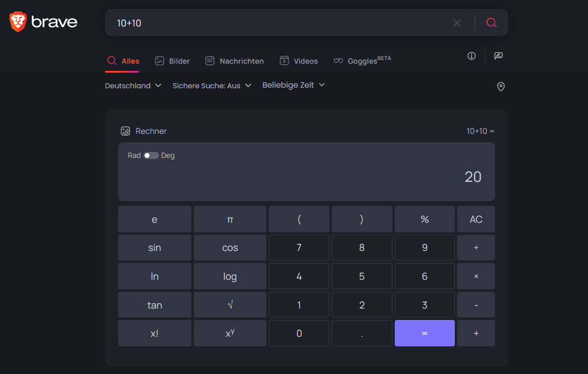
Task: Toggle the Rad/Deg switch
Action: [x=151, y=155]
